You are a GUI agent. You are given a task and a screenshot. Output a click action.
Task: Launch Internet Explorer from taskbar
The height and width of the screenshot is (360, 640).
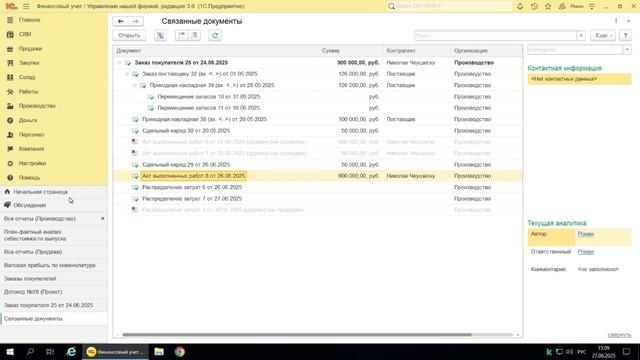coord(71,351)
